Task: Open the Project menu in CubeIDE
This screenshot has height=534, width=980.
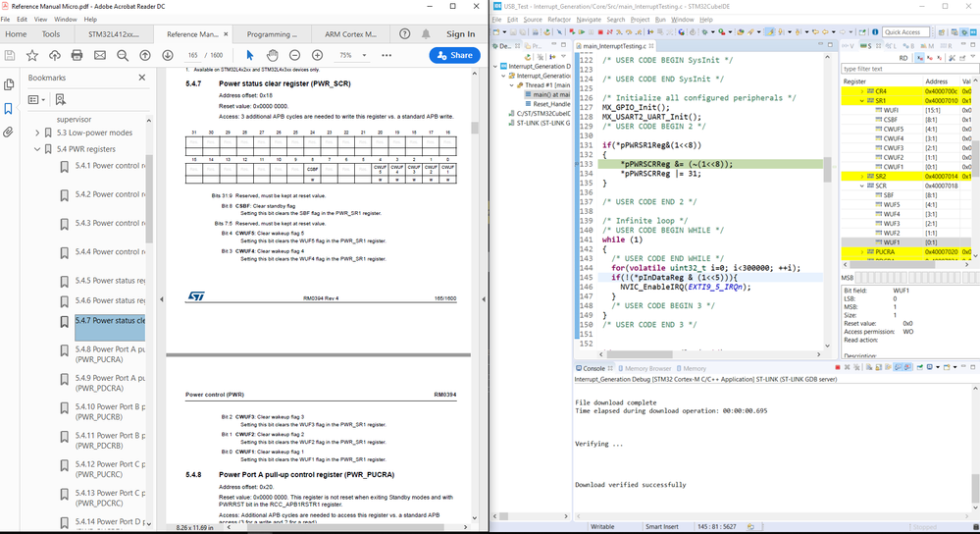Action: [x=640, y=20]
